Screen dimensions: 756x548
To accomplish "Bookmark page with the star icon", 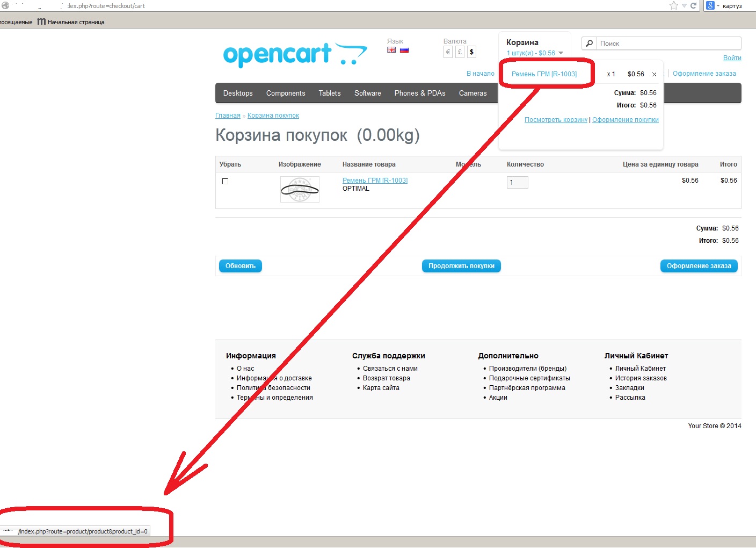I will pyautogui.click(x=673, y=5).
